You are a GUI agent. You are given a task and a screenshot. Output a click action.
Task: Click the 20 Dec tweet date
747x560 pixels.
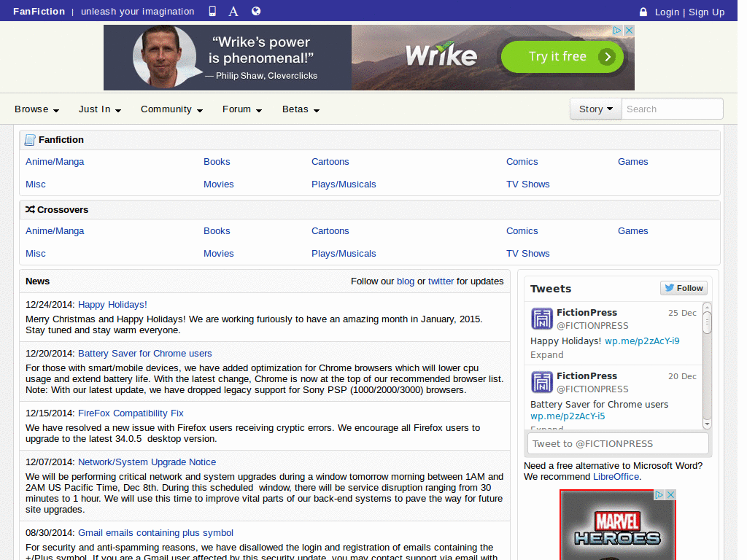[x=682, y=376]
